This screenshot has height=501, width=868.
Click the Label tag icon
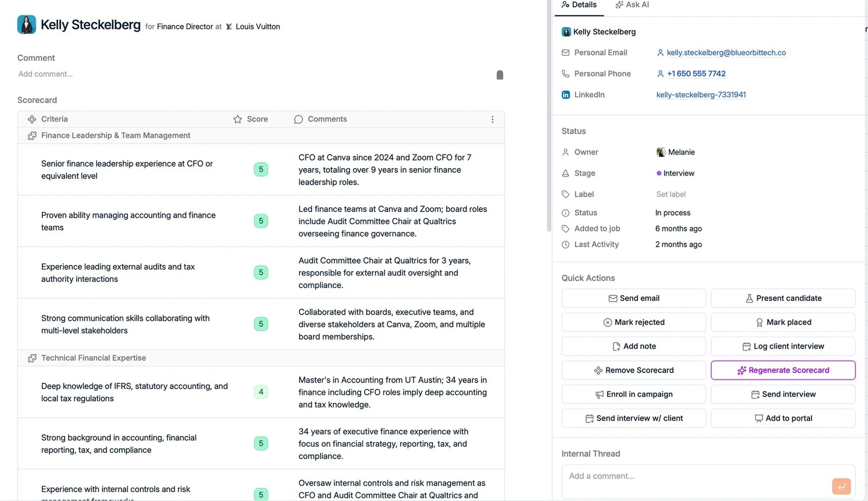click(566, 194)
